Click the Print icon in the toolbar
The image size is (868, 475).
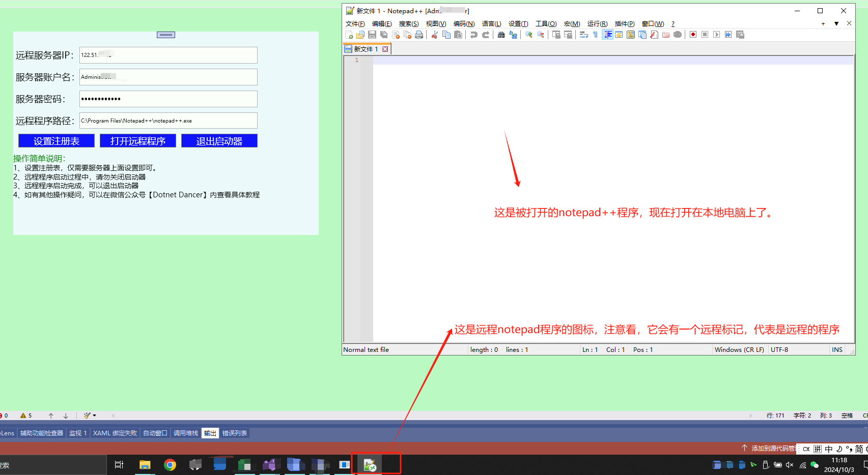pos(419,35)
